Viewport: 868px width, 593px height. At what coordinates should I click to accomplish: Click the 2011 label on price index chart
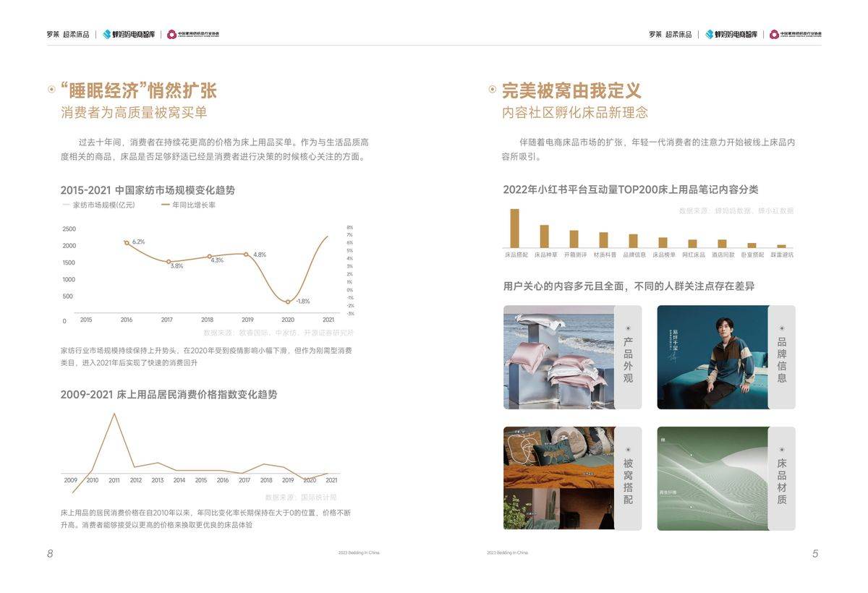click(114, 480)
